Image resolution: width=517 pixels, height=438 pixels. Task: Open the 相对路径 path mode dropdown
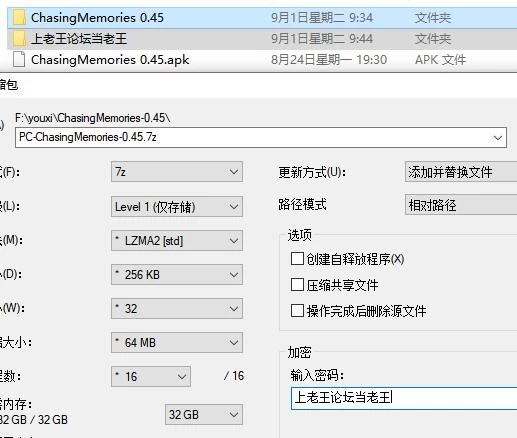coord(461,205)
